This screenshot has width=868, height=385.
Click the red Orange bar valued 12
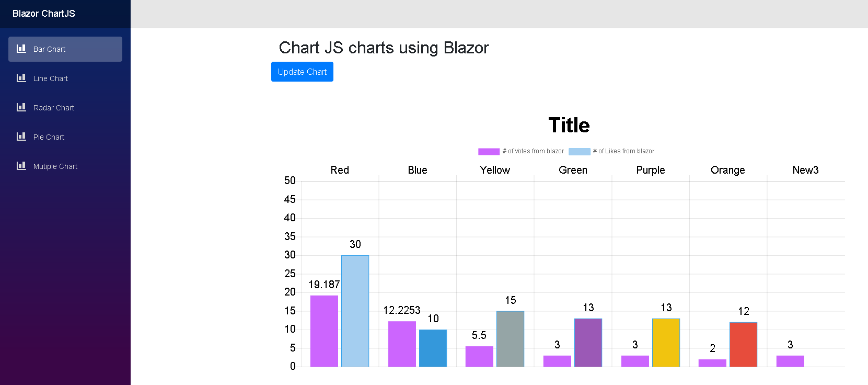tap(743, 344)
